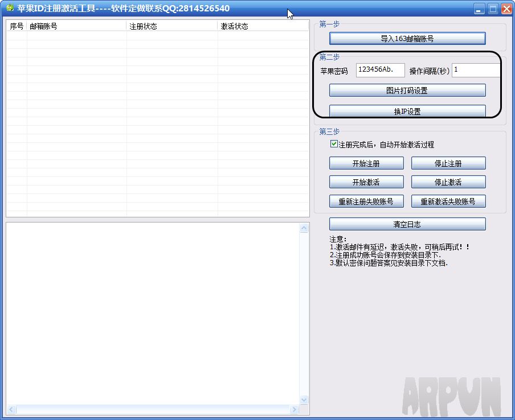Viewport: 515px width, 420px height.
Task: Focus the 苹果密码 input field
Action: pos(380,70)
